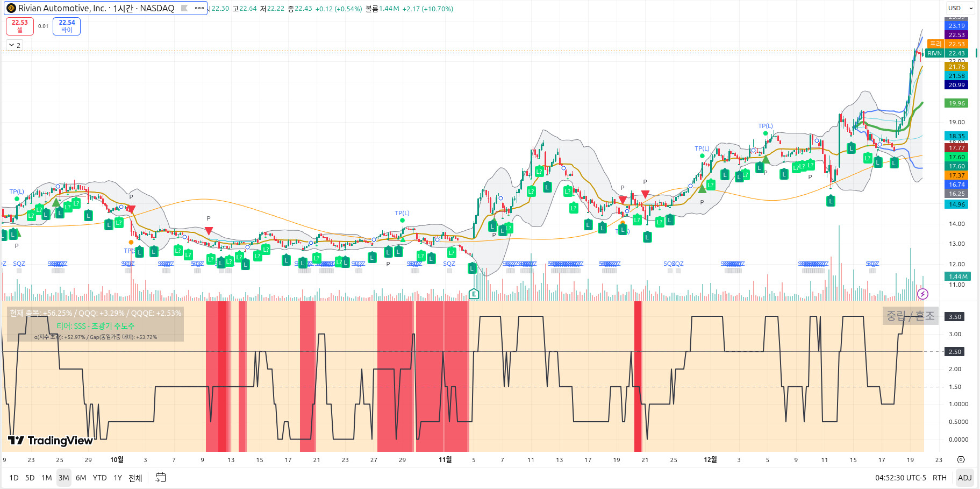Open the USD currency dropdown
Screen dimensions: 980x489
click(961, 8)
